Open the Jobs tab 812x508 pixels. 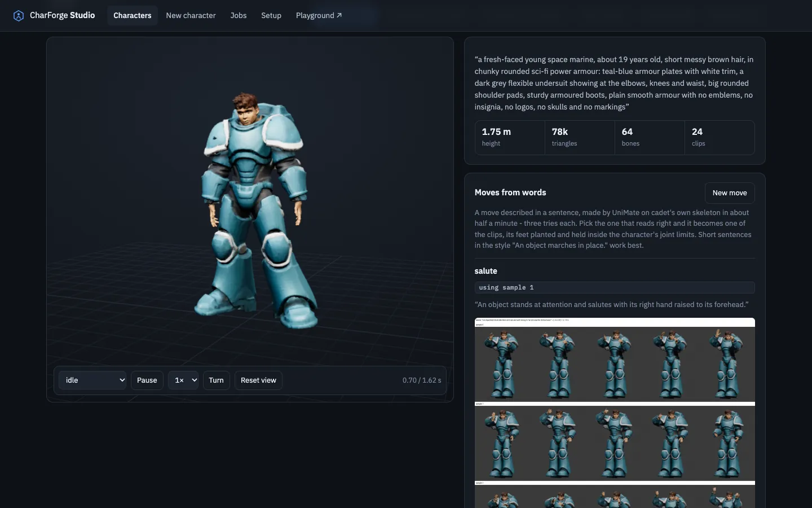[x=239, y=15]
